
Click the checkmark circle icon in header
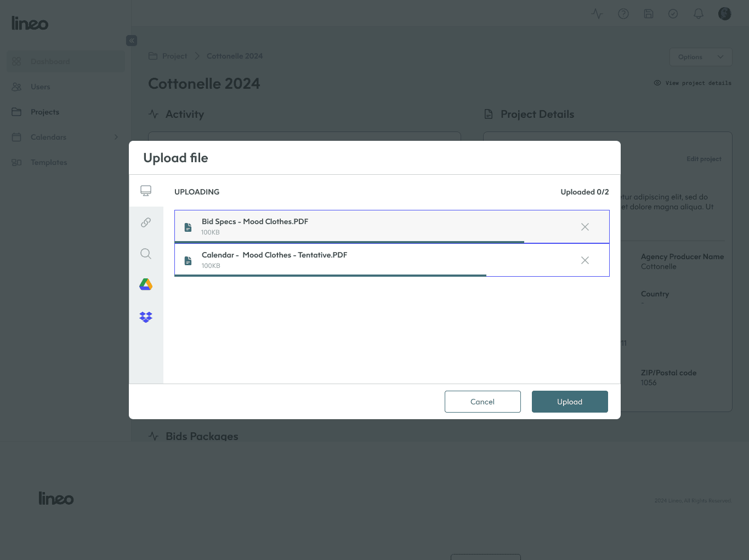[673, 14]
